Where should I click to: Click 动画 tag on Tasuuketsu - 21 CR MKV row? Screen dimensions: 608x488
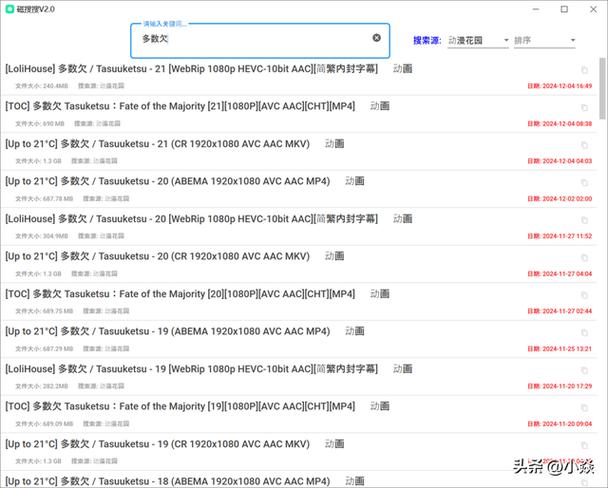tap(334, 144)
